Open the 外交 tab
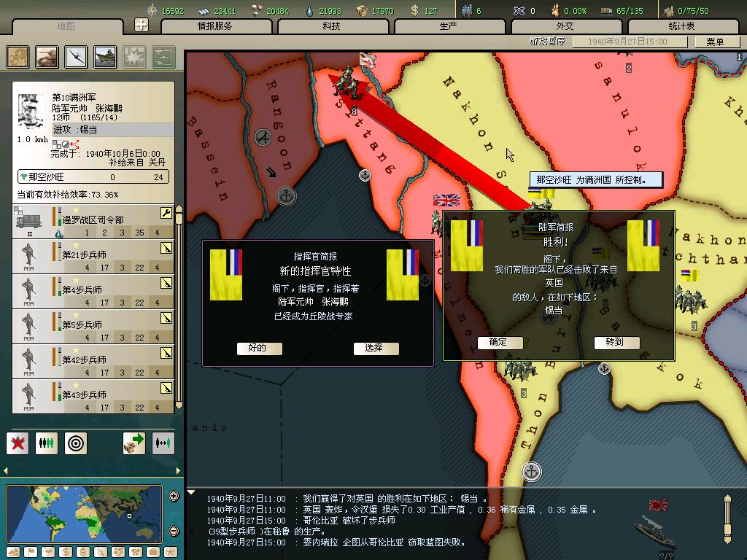The height and width of the screenshot is (560, 747). click(565, 26)
